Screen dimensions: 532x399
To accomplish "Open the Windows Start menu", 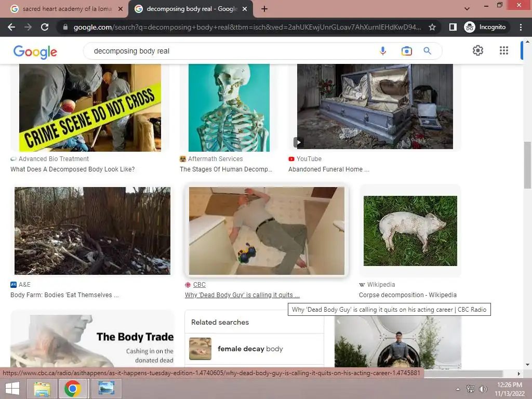I will (12, 389).
